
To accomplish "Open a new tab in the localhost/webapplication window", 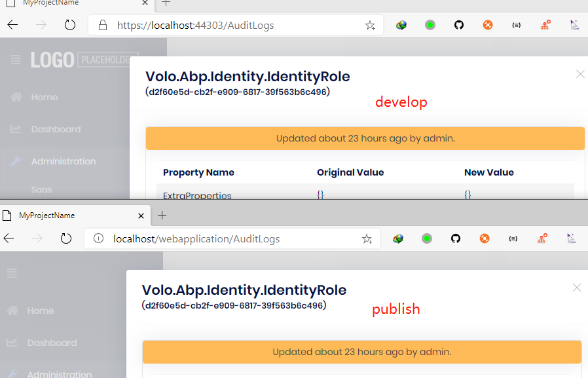I will coord(162,215).
